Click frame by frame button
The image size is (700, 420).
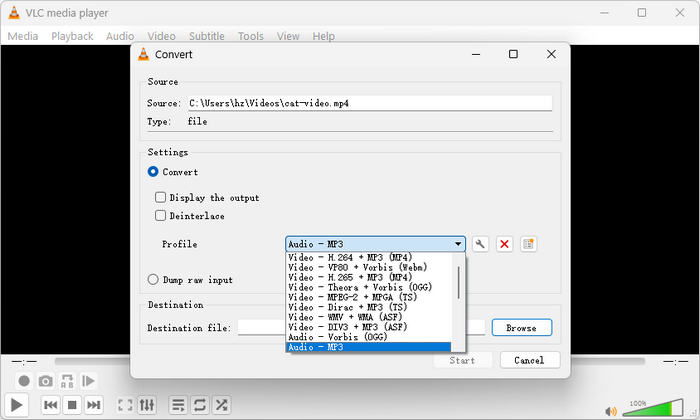[88, 381]
